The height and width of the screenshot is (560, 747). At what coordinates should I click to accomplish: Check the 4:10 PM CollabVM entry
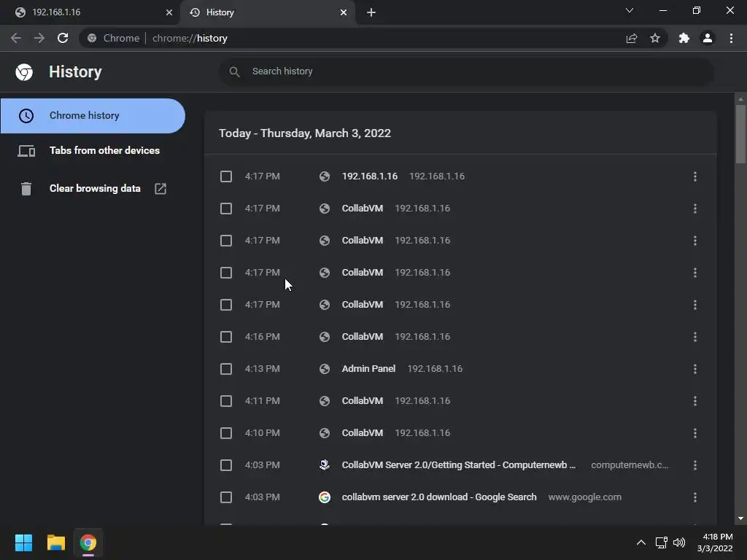(226, 433)
